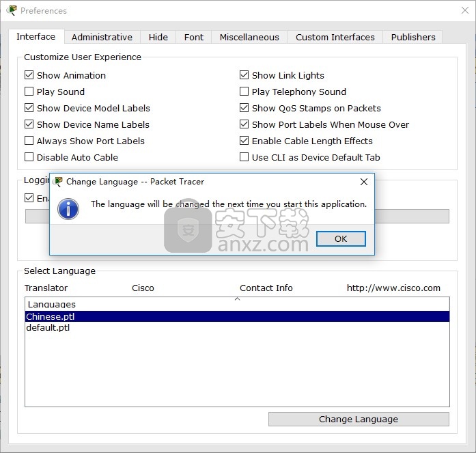Image resolution: width=476 pixels, height=453 pixels.
Task: Click Packet Tracer icon in dialog title
Action: pos(57,182)
